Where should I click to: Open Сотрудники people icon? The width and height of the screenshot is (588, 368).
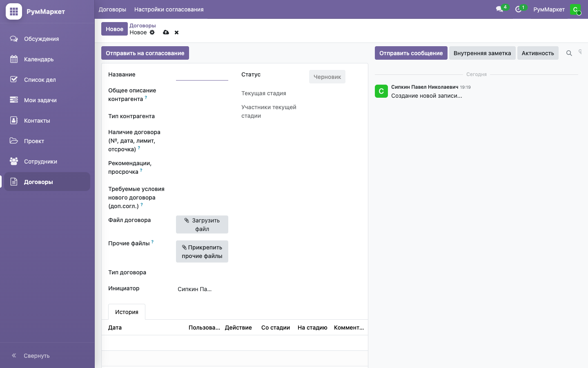(x=14, y=161)
